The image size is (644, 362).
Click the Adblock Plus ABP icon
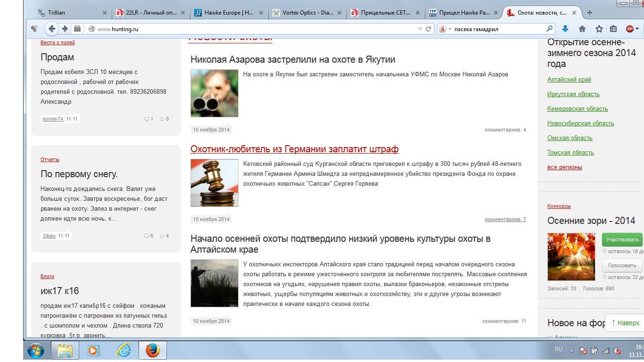tap(630, 29)
